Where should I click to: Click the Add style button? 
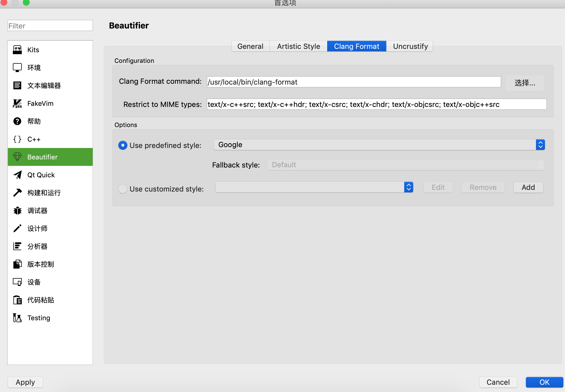pos(528,187)
